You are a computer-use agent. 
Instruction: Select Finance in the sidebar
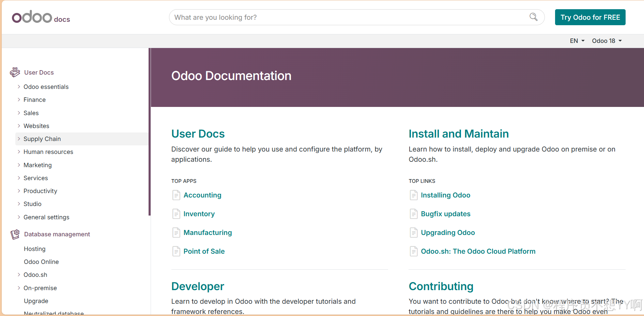coord(34,100)
